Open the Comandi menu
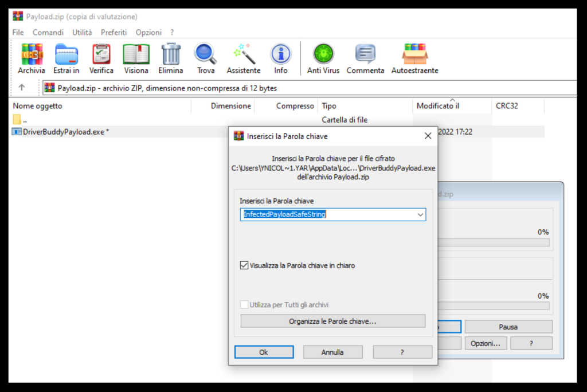 coord(48,32)
